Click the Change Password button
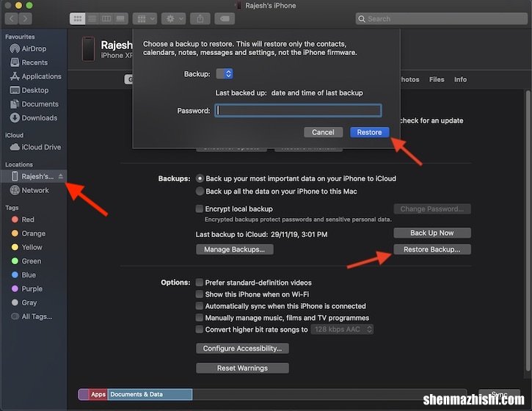The height and width of the screenshot is (411, 532). tap(432, 208)
